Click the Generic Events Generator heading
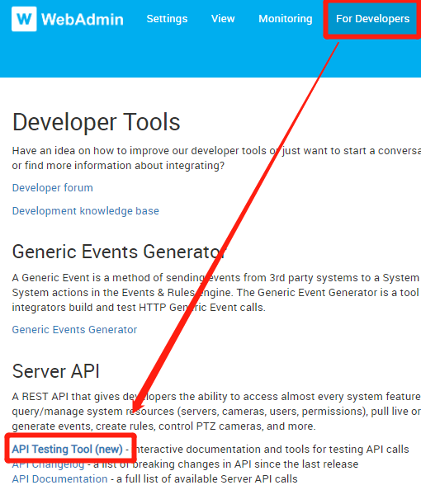Viewport: 421px width, 504px height. click(119, 252)
